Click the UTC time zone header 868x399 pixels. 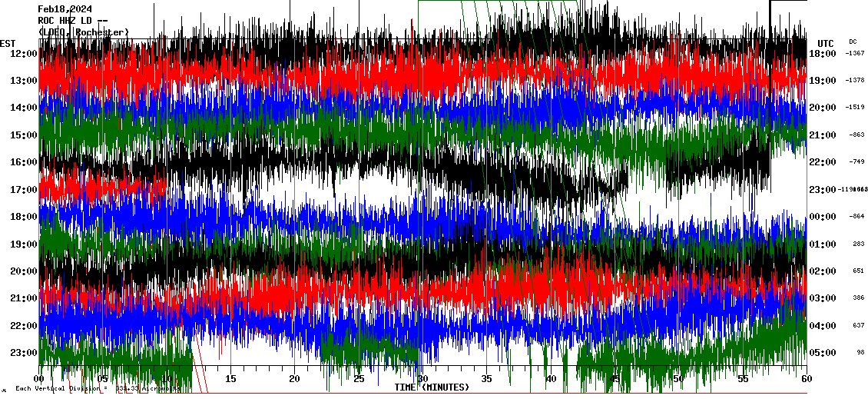pyautogui.click(x=826, y=43)
